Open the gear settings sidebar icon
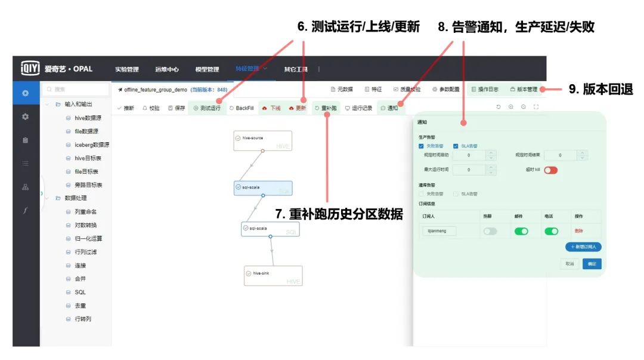 pos(26,117)
